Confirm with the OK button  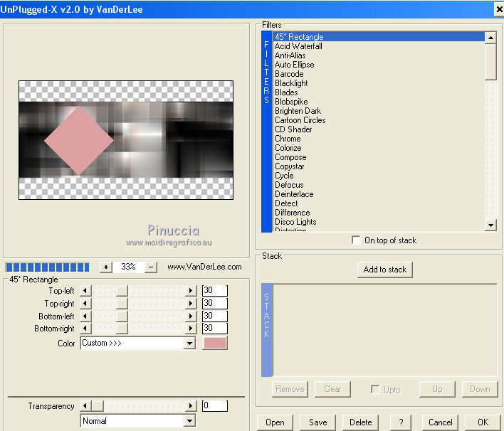(x=483, y=422)
